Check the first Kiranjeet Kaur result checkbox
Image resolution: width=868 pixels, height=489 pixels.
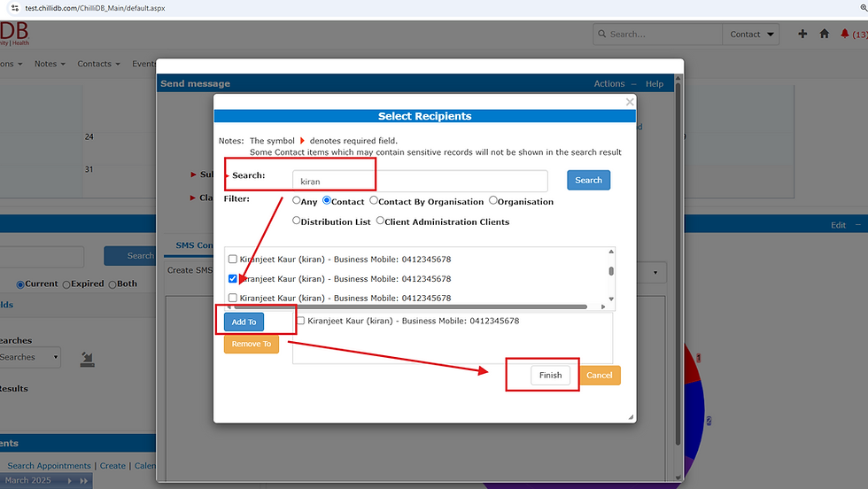(x=232, y=259)
